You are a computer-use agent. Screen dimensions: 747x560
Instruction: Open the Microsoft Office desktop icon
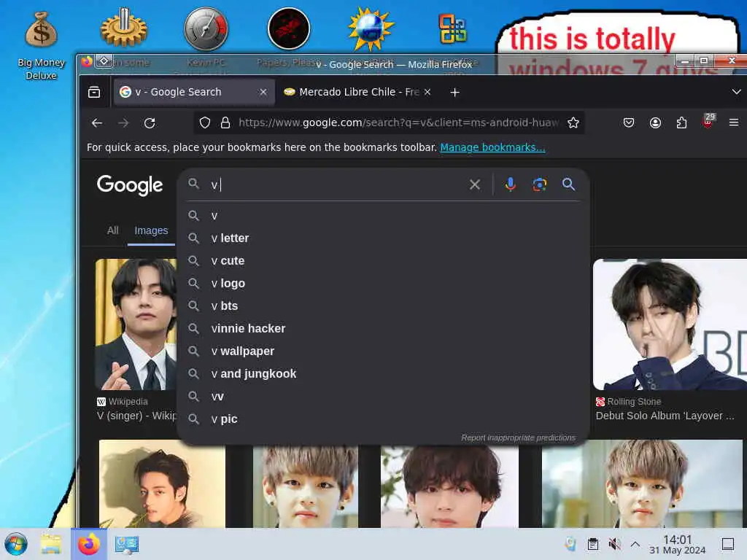pyautogui.click(x=452, y=28)
